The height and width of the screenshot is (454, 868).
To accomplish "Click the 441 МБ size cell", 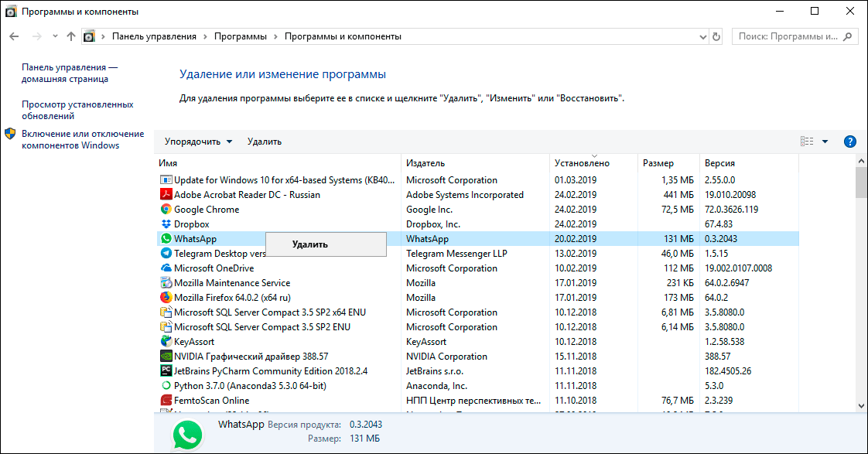I will (x=678, y=194).
